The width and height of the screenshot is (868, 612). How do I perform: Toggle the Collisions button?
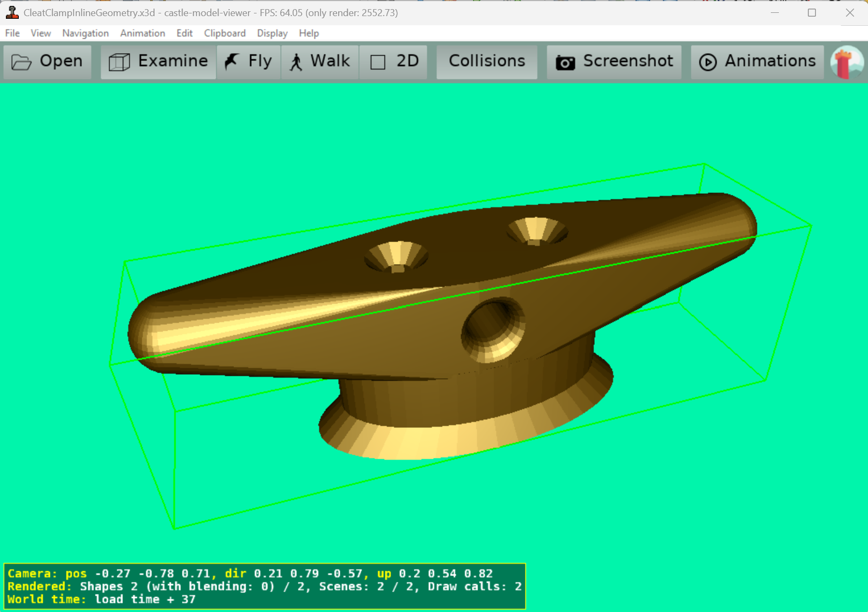486,62
